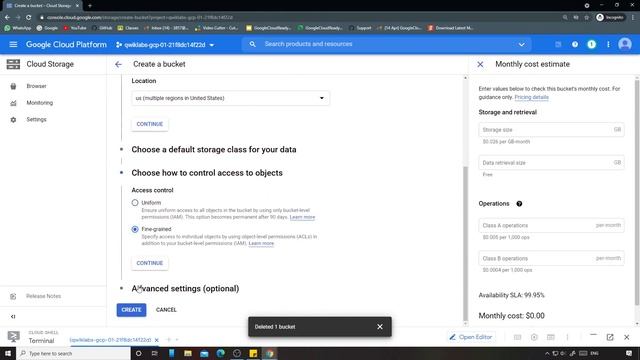The height and width of the screenshot is (360, 640).
Task: Collapse the left sidebar with chevron
Action: pyautogui.click(x=13, y=316)
